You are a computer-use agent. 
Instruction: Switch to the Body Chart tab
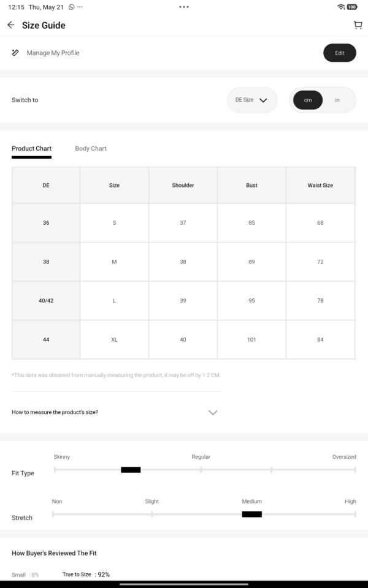tap(91, 148)
